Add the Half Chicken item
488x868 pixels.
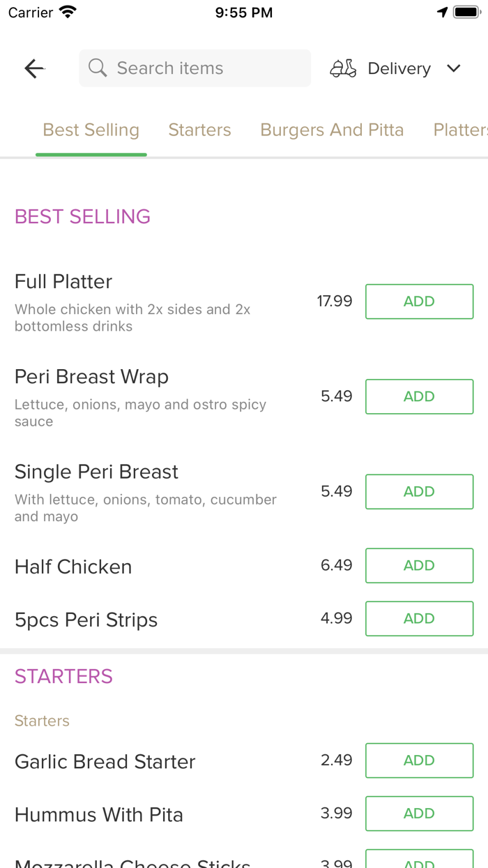419,565
